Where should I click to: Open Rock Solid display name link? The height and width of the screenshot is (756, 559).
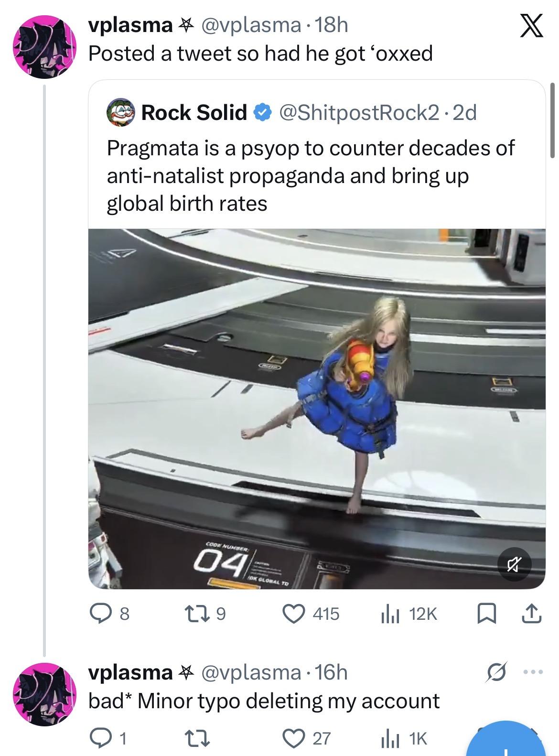pyautogui.click(x=193, y=113)
